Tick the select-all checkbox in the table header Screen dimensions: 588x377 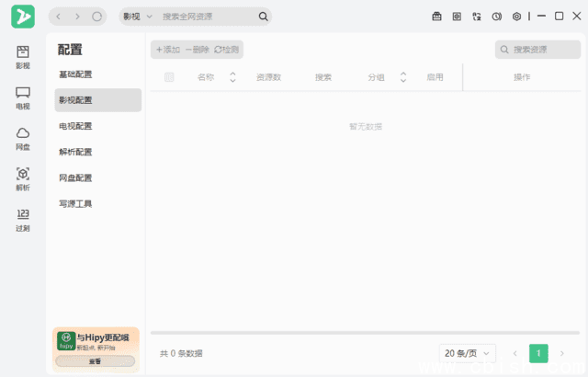point(169,77)
